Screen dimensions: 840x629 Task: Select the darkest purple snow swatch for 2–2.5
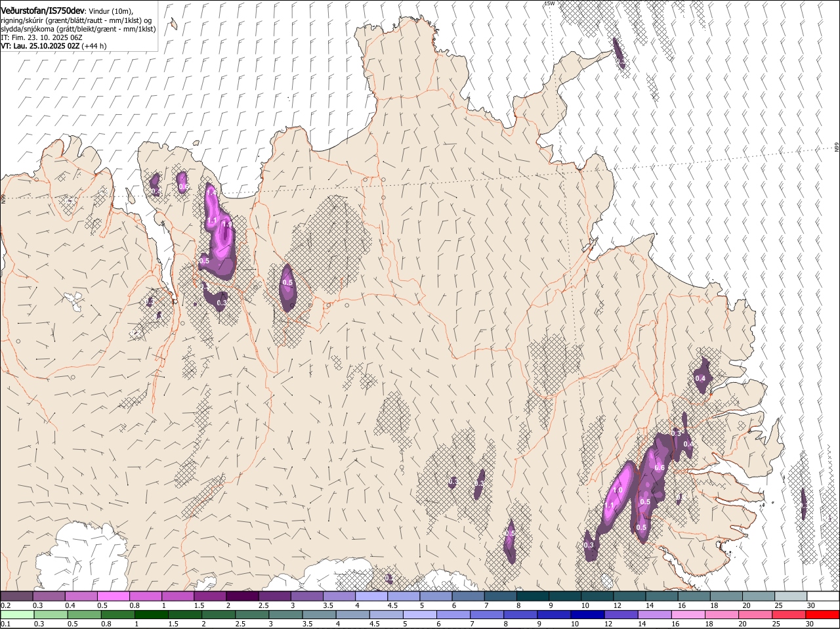(x=242, y=596)
